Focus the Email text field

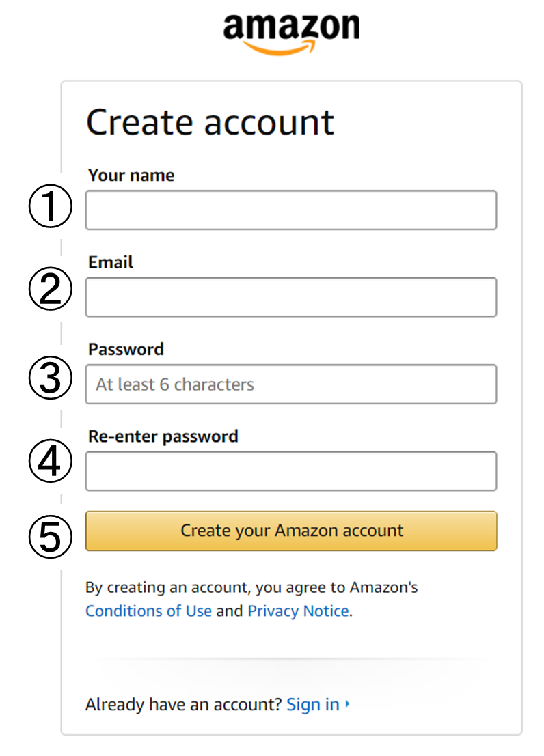click(291, 297)
